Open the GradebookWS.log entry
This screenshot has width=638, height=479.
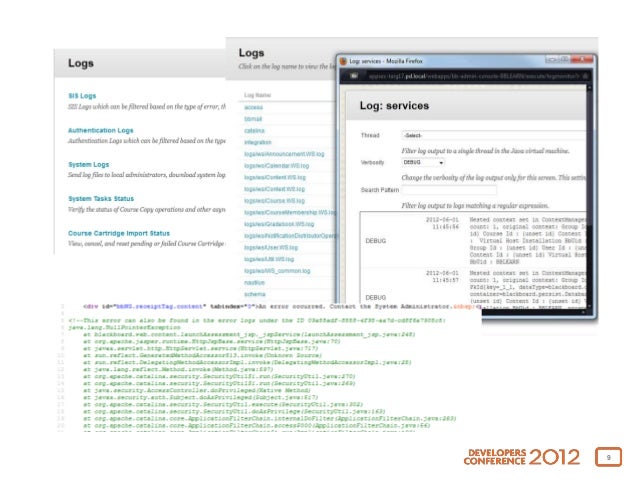click(x=279, y=224)
